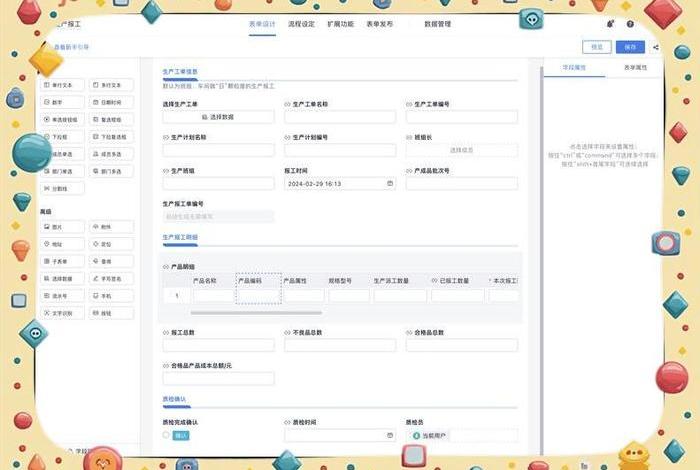Click the 合格品产品成本总额/元 input field

218,378
